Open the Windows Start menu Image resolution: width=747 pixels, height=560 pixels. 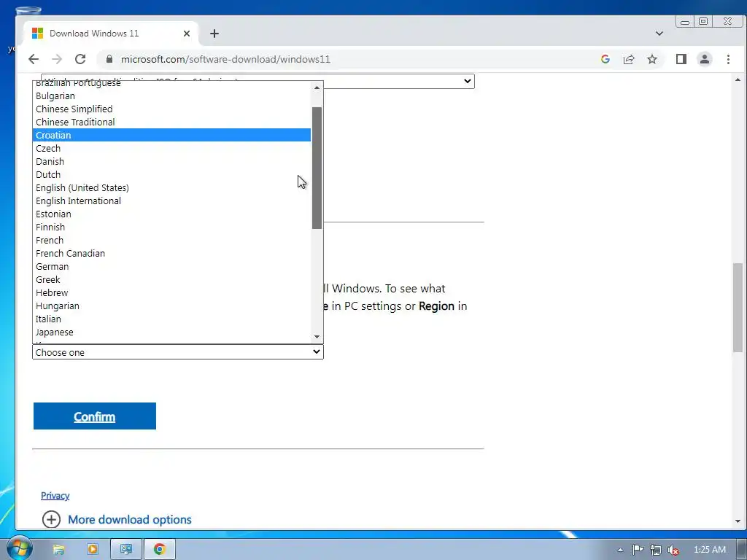coord(18,548)
